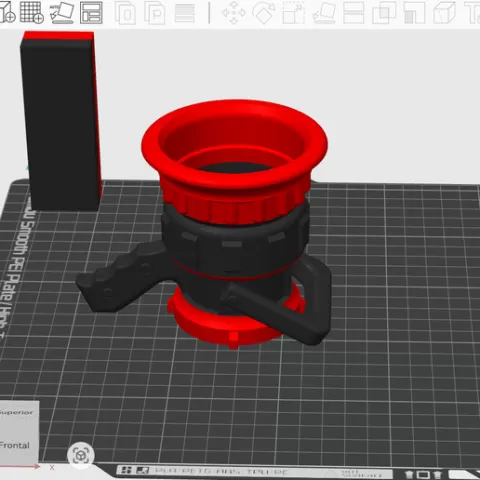The width and height of the screenshot is (480, 480).
Task: Arrange all objects using layout icon
Action: point(91,13)
